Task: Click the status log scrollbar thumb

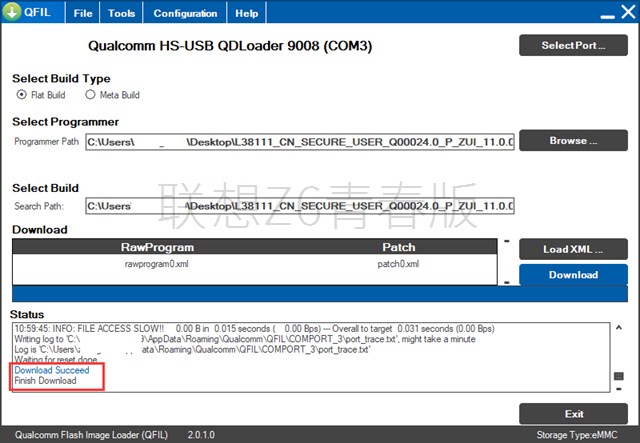Action: 619,376
